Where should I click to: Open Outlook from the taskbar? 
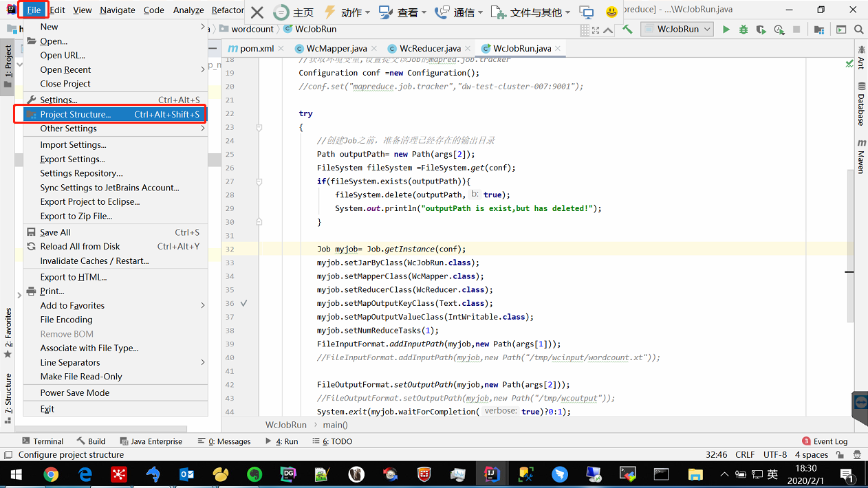tap(186, 474)
